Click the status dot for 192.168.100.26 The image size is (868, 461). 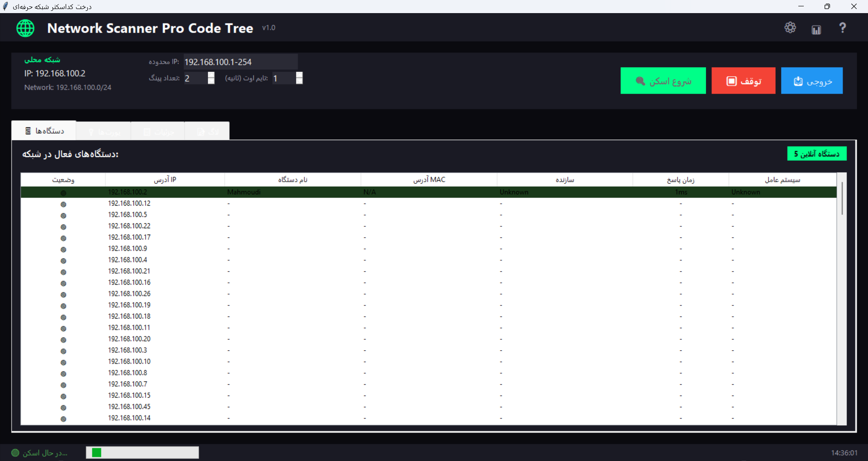tap(63, 295)
